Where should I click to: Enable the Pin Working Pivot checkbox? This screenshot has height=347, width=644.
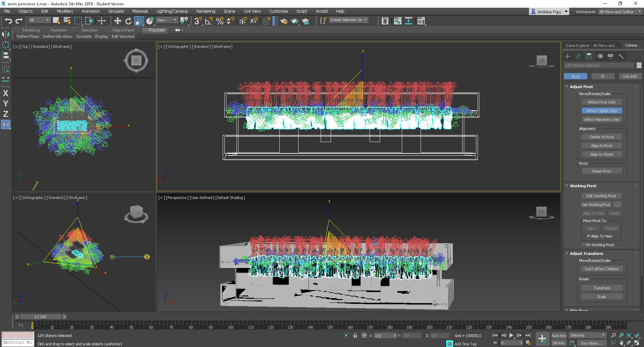tap(584, 245)
